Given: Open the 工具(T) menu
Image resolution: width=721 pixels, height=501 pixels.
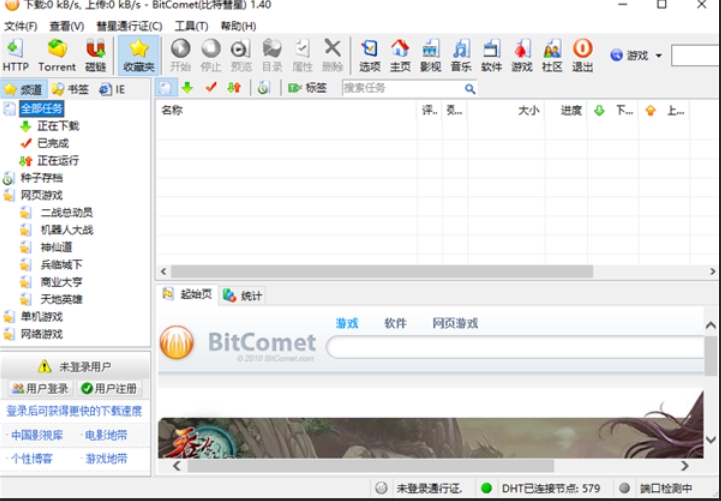Looking at the screenshot, I should pyautogui.click(x=191, y=26).
